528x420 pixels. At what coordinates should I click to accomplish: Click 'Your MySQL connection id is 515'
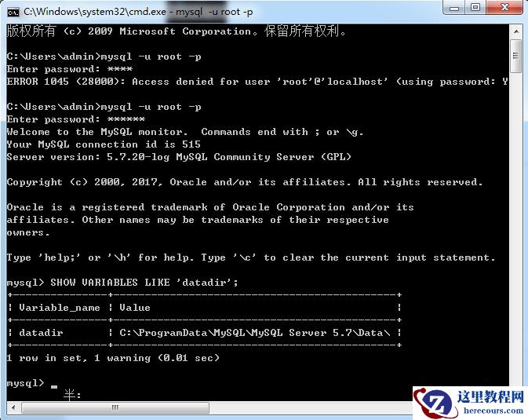click(104, 144)
